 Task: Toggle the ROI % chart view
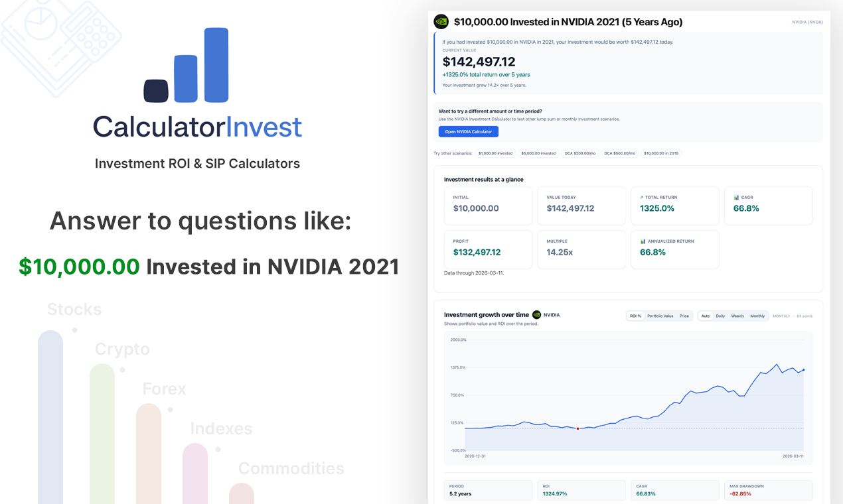(635, 316)
